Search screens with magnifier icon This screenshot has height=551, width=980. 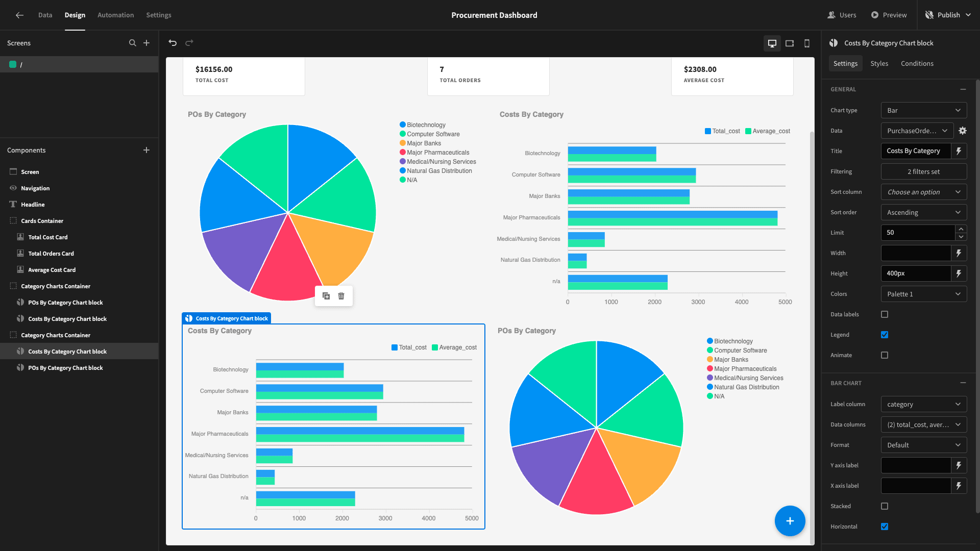click(x=133, y=43)
